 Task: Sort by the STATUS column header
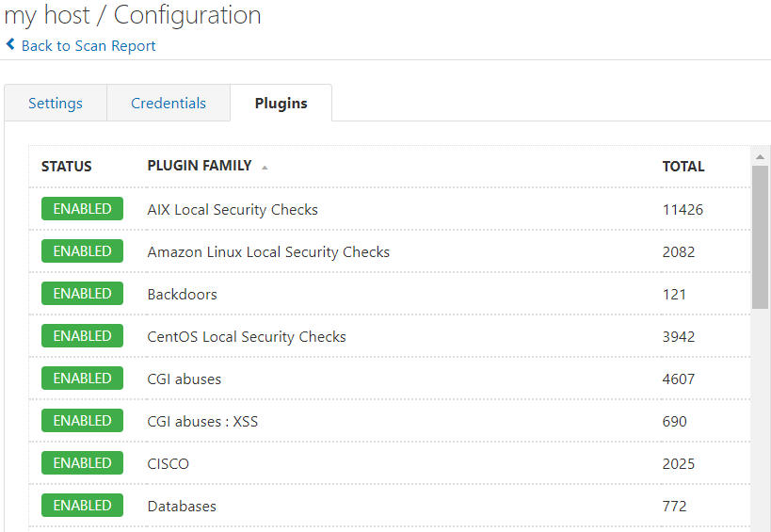point(67,167)
